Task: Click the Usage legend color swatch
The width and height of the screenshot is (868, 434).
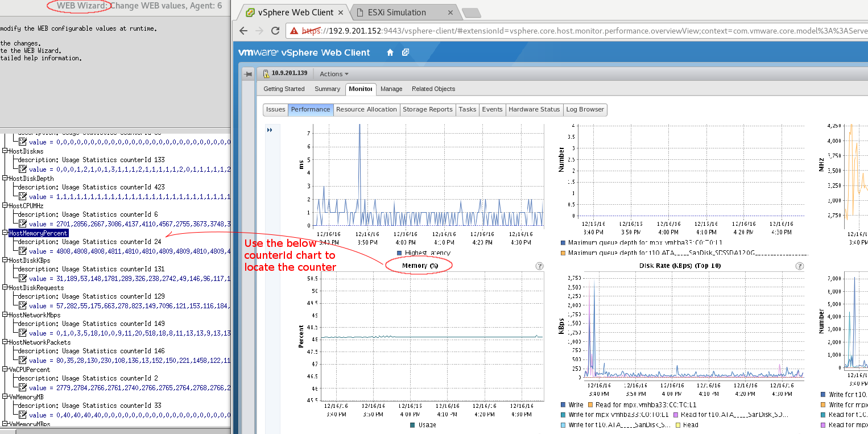Action: 412,425
